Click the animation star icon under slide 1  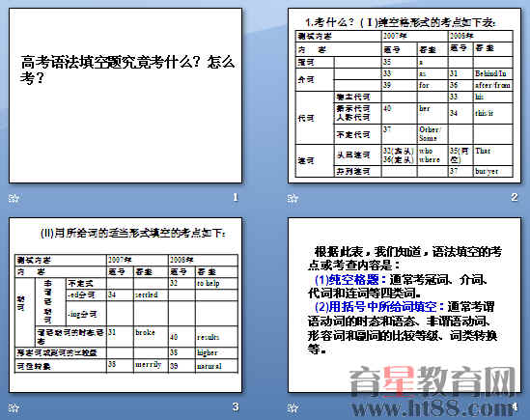(x=14, y=198)
